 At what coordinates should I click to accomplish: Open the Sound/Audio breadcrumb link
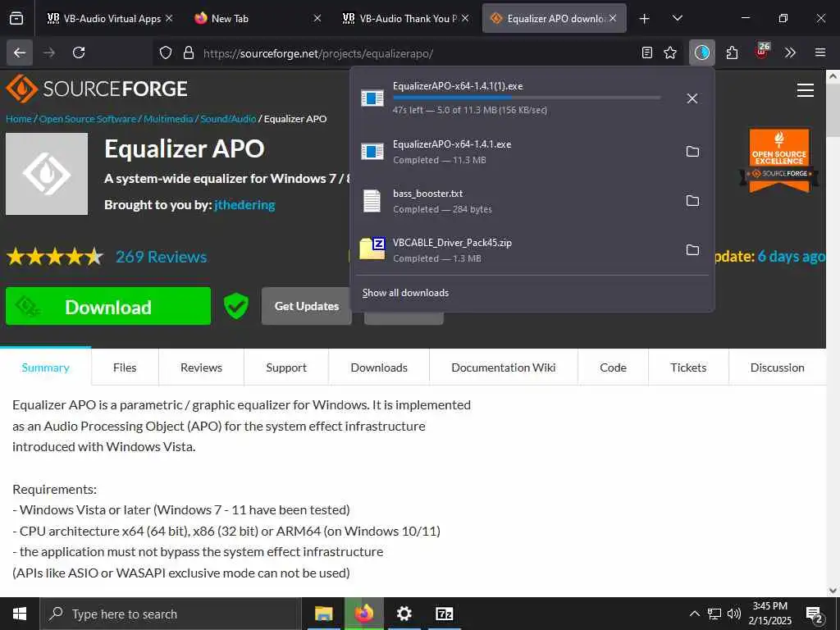(228, 119)
